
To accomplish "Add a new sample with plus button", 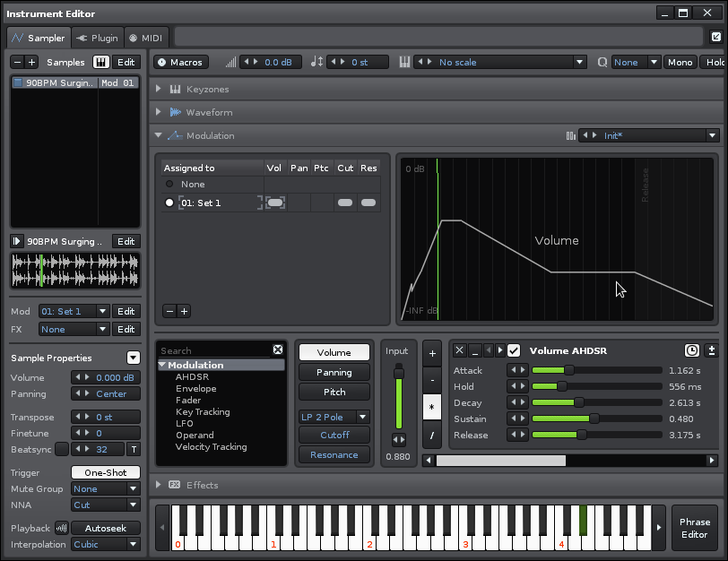I will [x=32, y=62].
